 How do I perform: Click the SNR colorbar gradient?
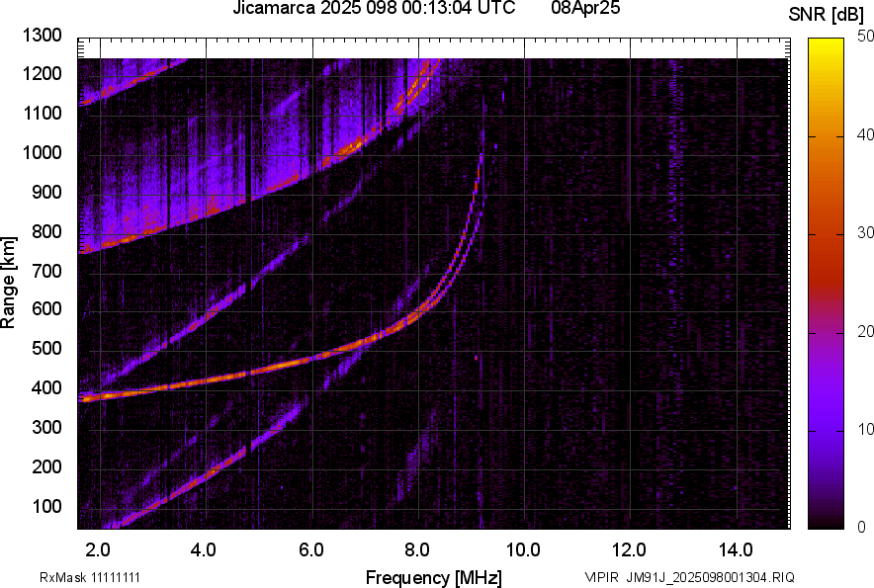pos(827,284)
